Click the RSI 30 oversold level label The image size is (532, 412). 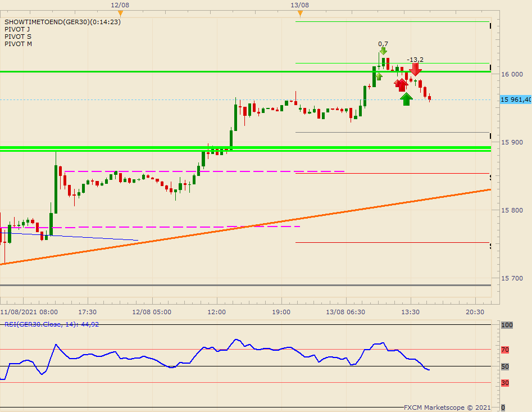coord(505,383)
